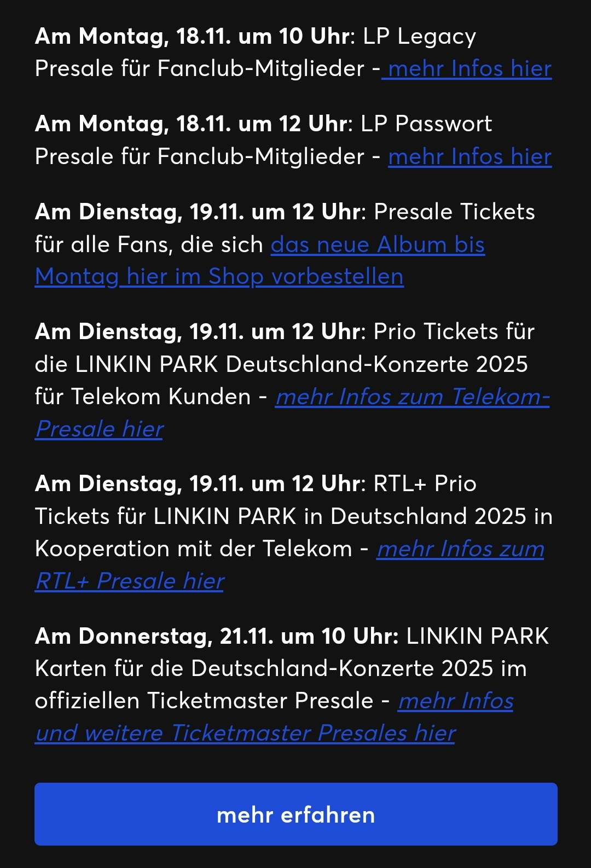The image size is (591, 868).
Task: Click the 'LP Legacy' text in first entry
Action: pos(420,37)
